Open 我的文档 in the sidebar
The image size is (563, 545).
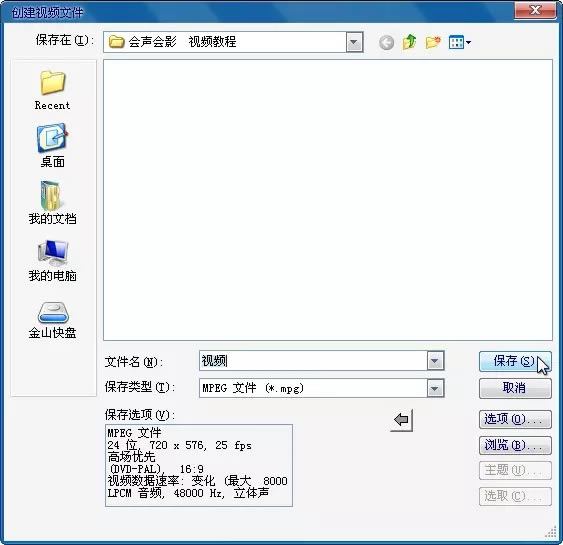point(52,203)
